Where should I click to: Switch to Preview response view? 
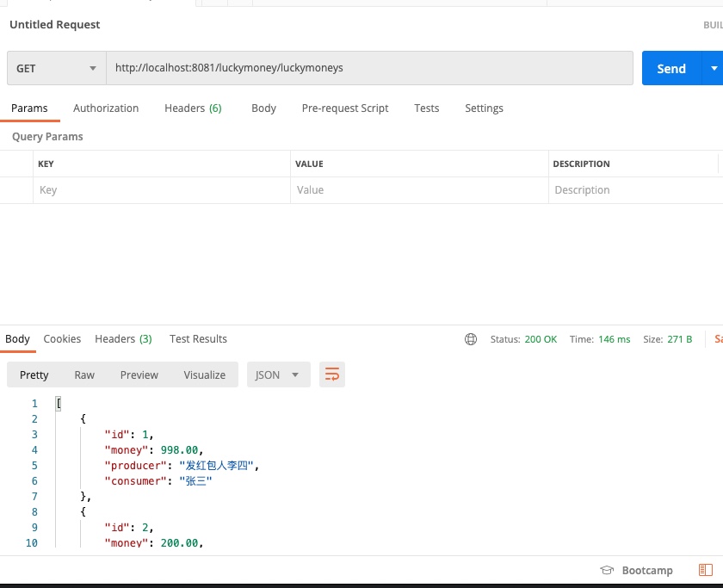point(139,374)
